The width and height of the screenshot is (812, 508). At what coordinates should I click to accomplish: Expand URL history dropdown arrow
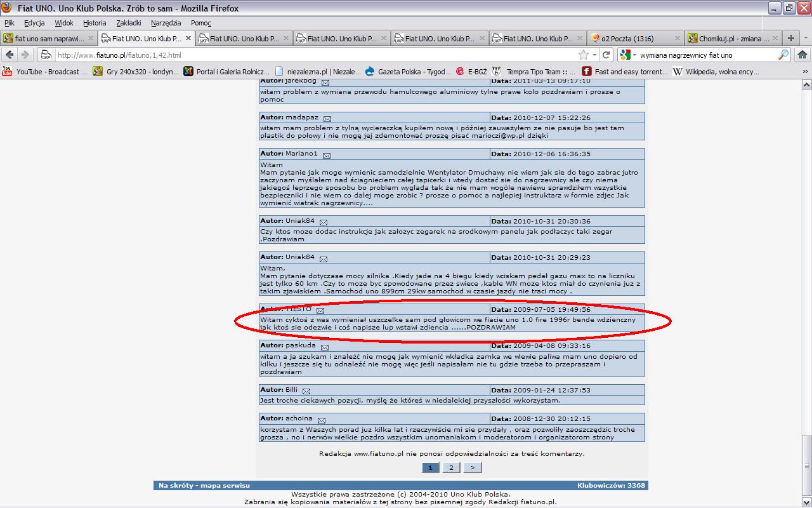point(595,55)
